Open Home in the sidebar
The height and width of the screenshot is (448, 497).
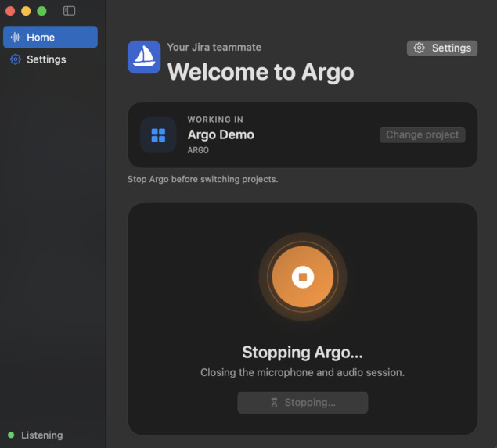50,37
